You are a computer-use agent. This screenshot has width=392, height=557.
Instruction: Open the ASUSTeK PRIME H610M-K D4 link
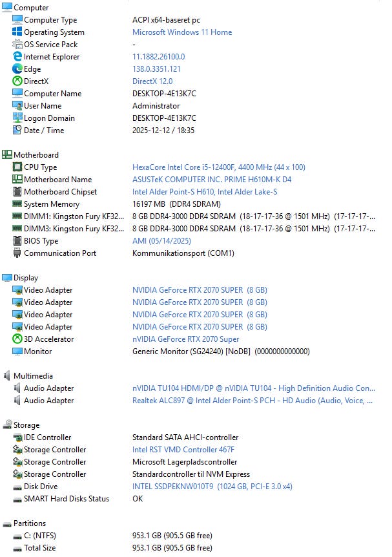coord(212,180)
